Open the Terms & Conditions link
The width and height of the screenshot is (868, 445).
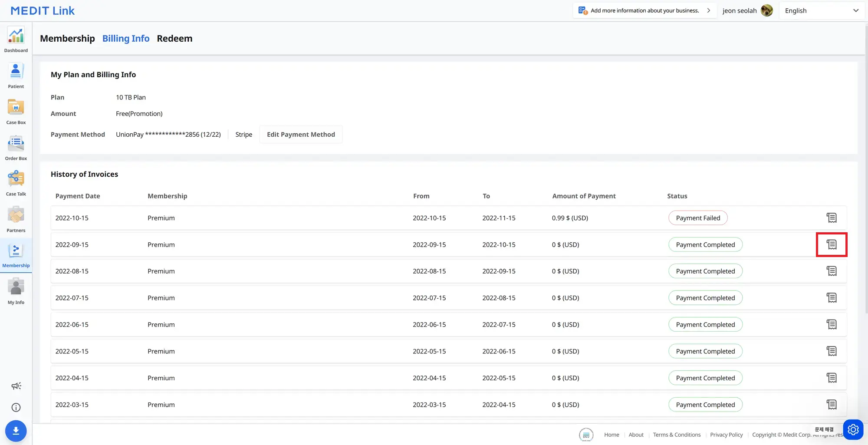pyautogui.click(x=677, y=435)
